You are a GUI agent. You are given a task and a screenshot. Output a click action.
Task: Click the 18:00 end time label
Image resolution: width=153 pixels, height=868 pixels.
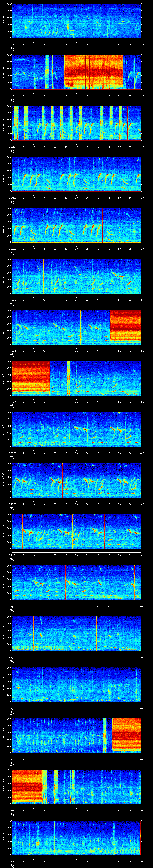click(x=141, y=862)
